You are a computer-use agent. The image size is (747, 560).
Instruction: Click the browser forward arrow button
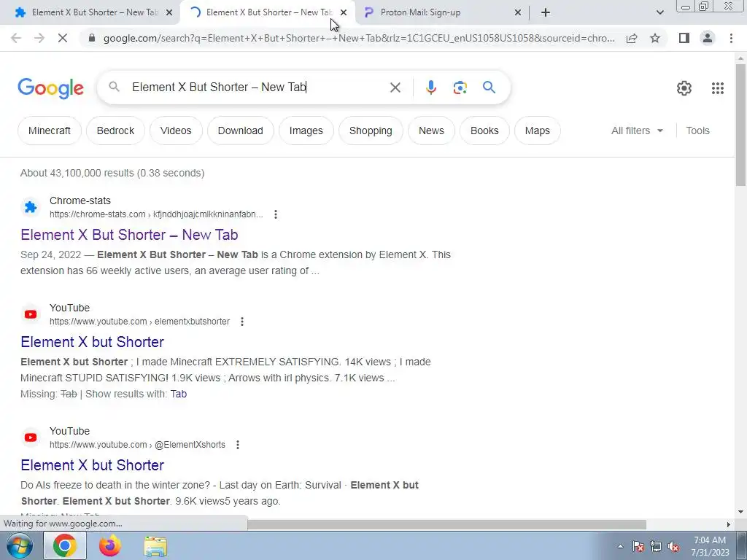[39, 38]
